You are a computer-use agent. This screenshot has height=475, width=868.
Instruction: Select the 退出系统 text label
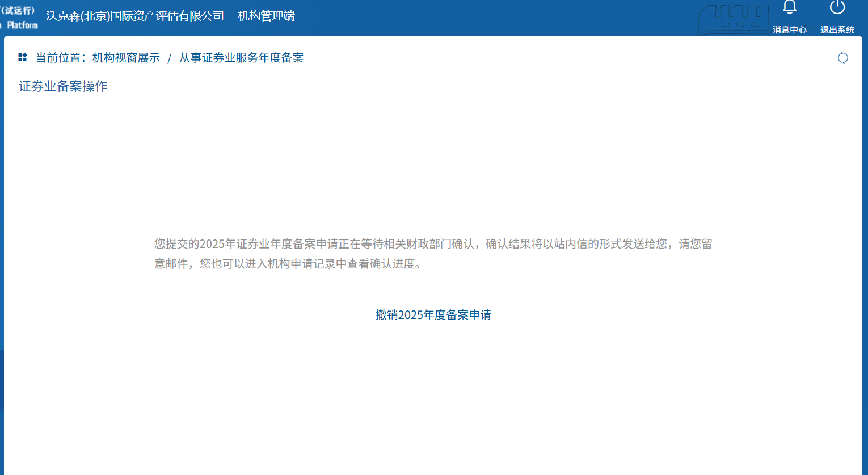837,30
